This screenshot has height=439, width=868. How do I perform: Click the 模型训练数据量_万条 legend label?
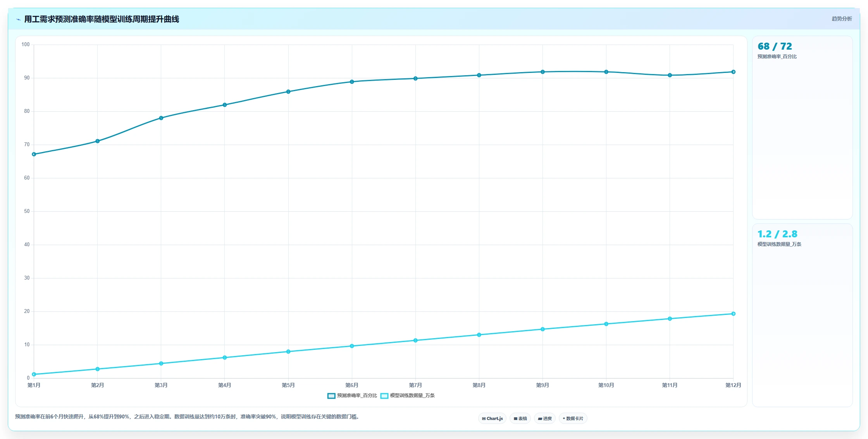click(412, 396)
